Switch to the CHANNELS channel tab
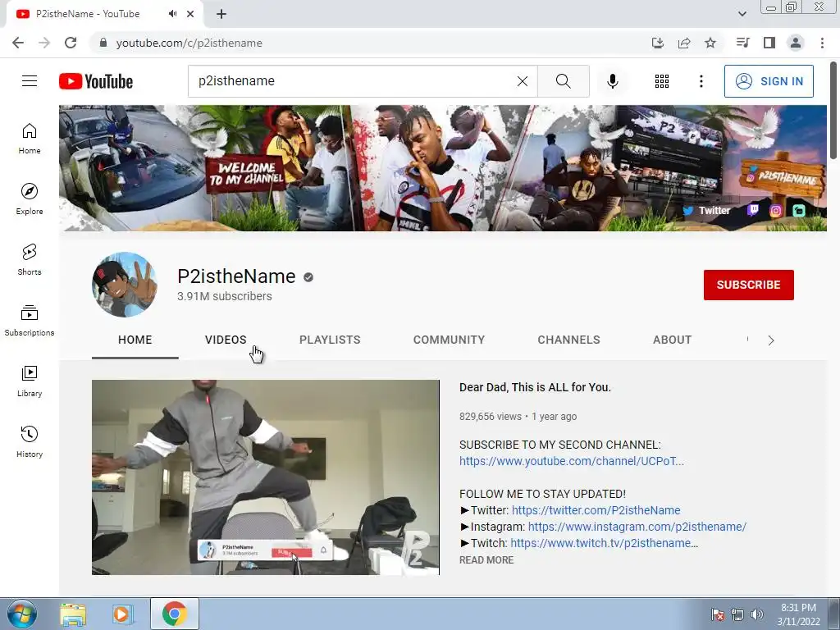840x630 pixels. [x=569, y=340]
